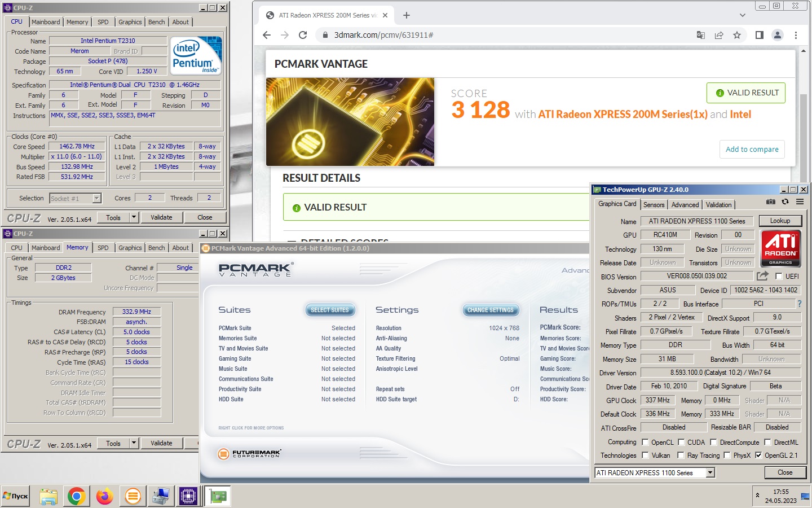
Task: Click Close button in top CPU-Z window
Action: click(205, 217)
